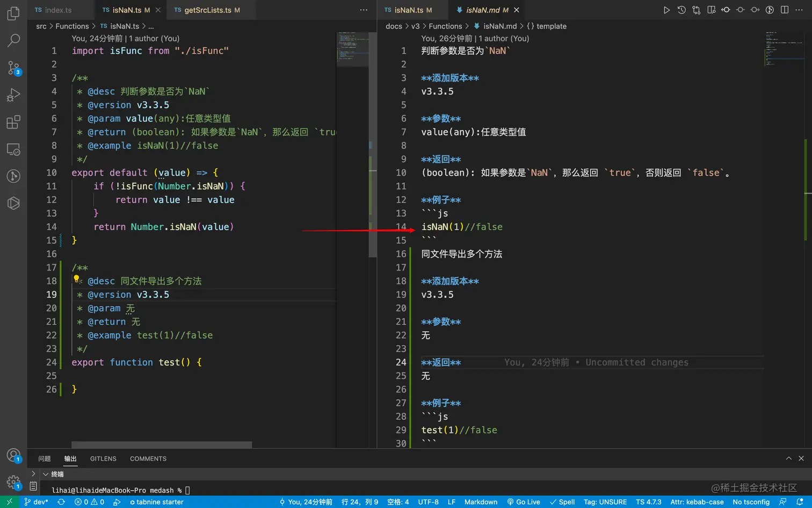This screenshot has height=508, width=812.
Task: Click the current commit circle icon in editor toolbar
Action: pyautogui.click(x=741, y=10)
